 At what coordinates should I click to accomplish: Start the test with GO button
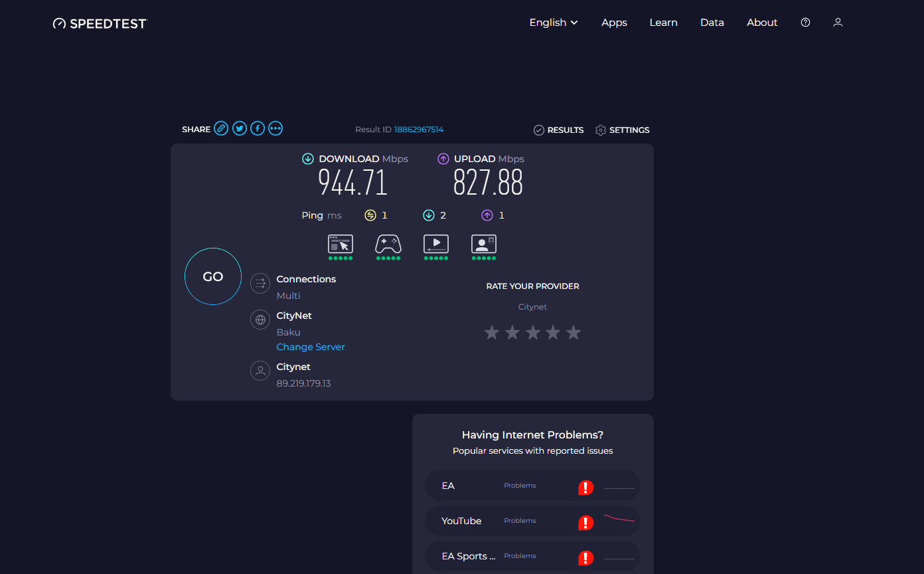click(x=212, y=276)
